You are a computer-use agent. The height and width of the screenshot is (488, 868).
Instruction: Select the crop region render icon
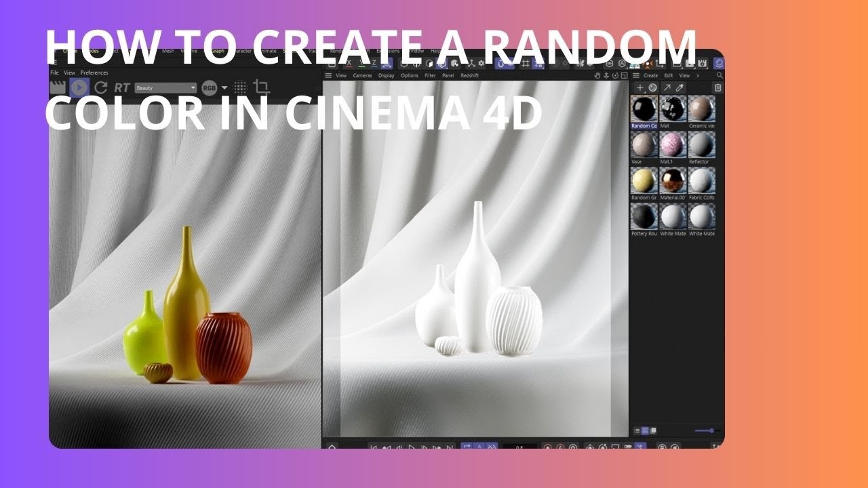tap(261, 87)
